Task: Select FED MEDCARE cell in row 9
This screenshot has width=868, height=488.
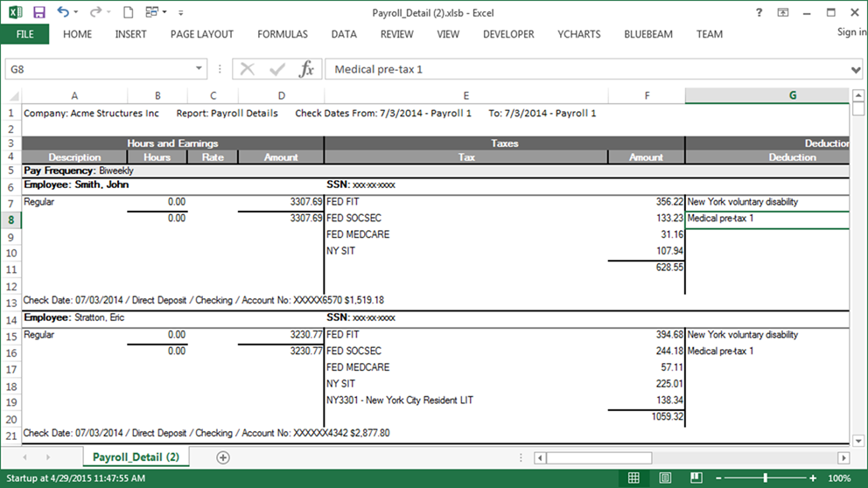Action: coord(466,234)
